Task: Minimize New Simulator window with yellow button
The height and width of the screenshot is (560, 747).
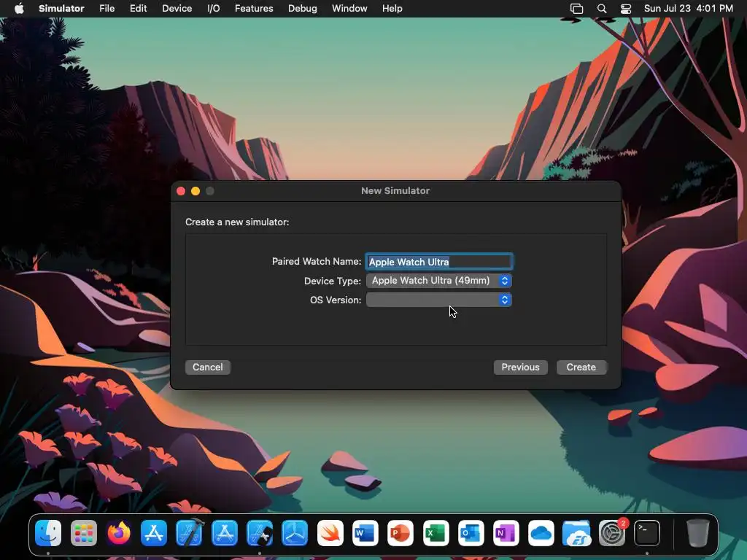Action: coord(196,191)
